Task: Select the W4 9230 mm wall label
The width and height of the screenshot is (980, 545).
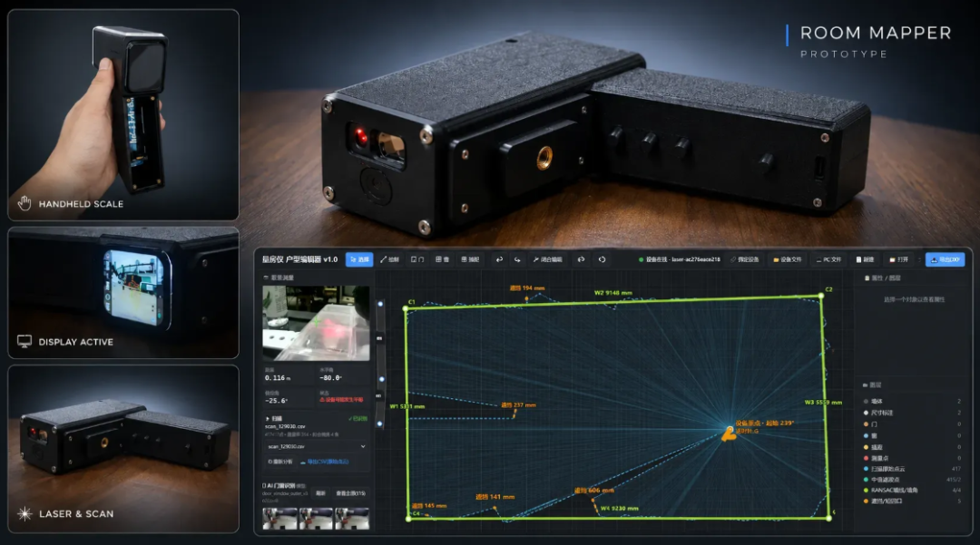Action: pyautogui.click(x=620, y=508)
